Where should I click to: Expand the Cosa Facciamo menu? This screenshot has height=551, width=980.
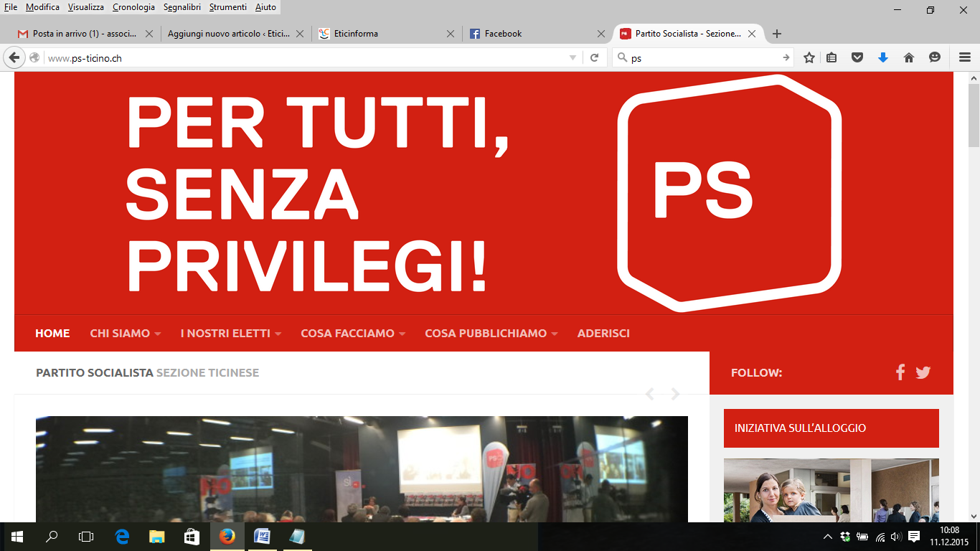(354, 333)
